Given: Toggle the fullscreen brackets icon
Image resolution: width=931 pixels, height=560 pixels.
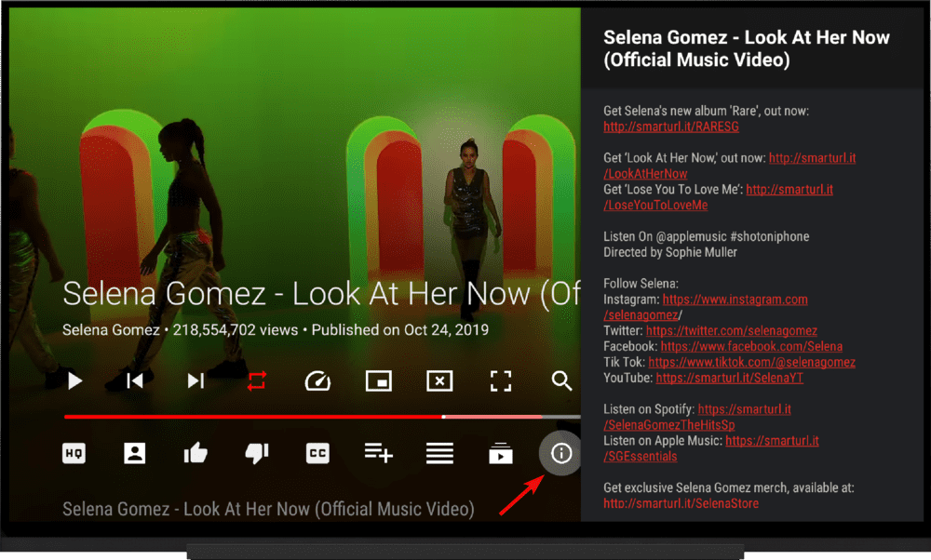Looking at the screenshot, I should [501, 380].
